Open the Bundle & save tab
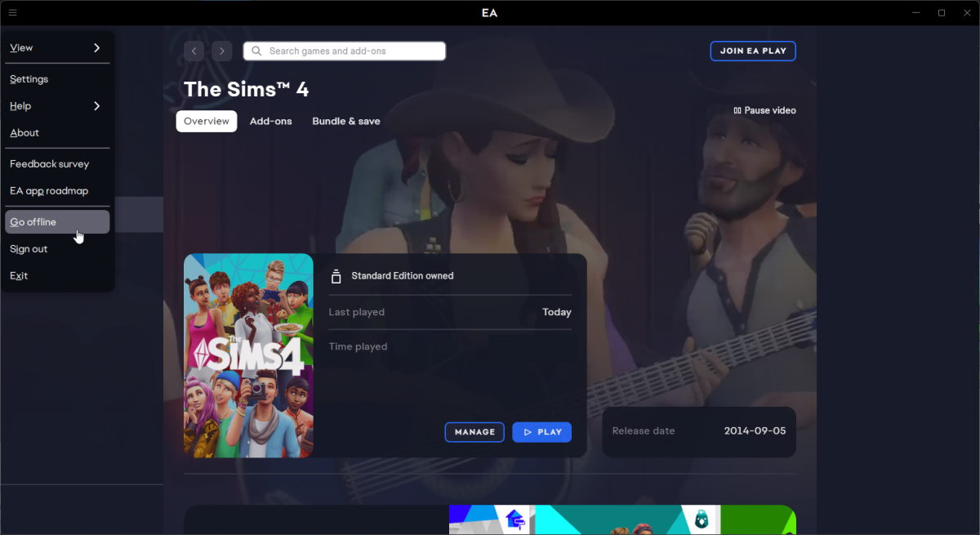The width and height of the screenshot is (980, 535). pyautogui.click(x=346, y=121)
